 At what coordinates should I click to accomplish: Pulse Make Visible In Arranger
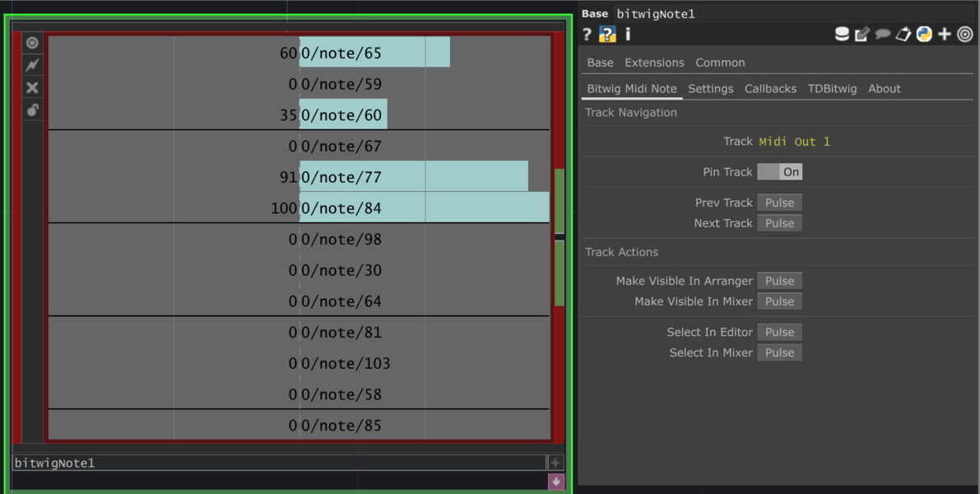pos(779,281)
